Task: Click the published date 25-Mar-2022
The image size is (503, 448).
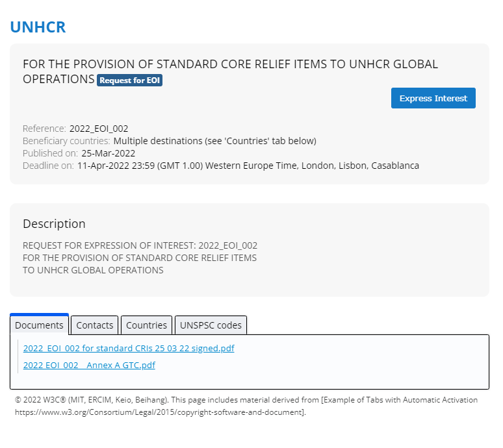Action: (x=108, y=153)
